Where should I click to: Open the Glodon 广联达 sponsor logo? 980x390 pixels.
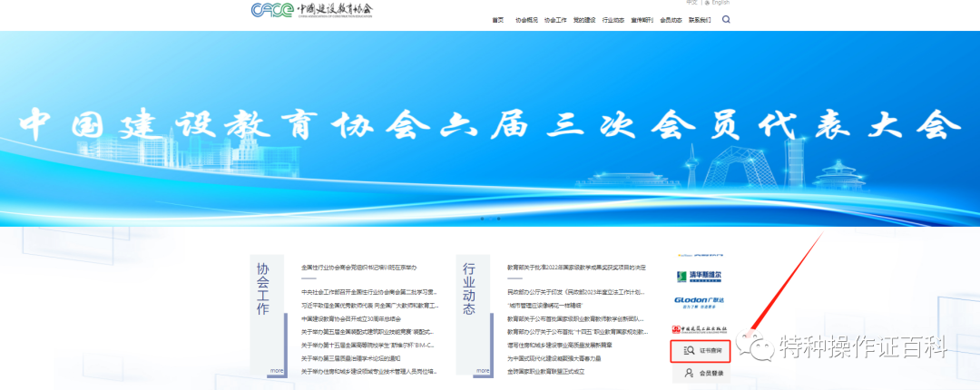[699, 303]
